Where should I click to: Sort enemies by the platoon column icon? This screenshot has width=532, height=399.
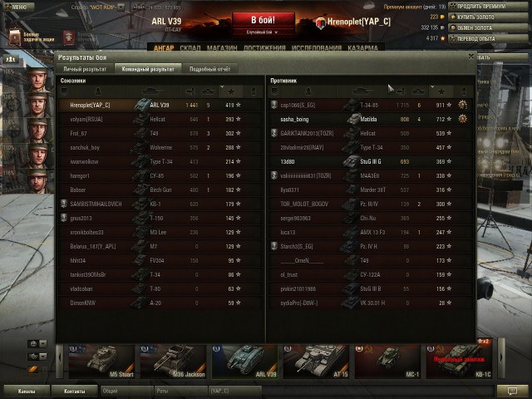pos(274,91)
